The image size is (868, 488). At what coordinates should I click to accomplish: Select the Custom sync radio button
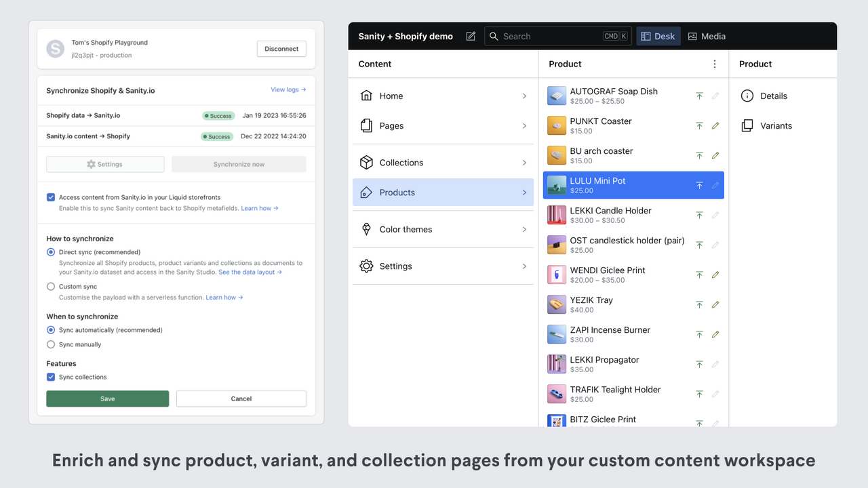pos(51,286)
